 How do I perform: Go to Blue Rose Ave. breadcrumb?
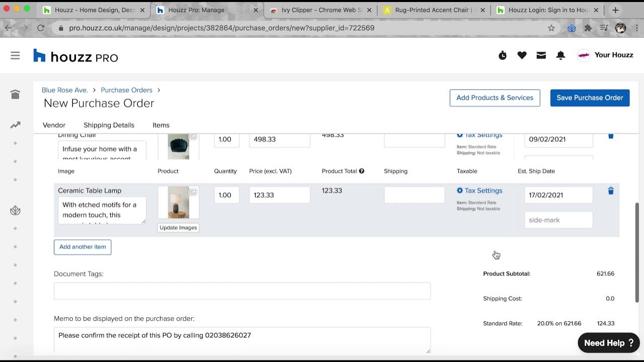(x=65, y=90)
